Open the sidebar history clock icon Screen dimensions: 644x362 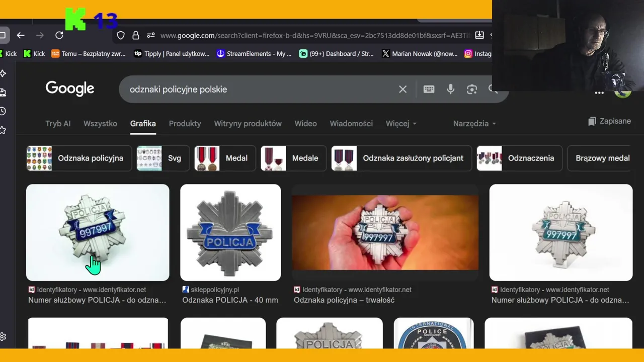(3, 111)
